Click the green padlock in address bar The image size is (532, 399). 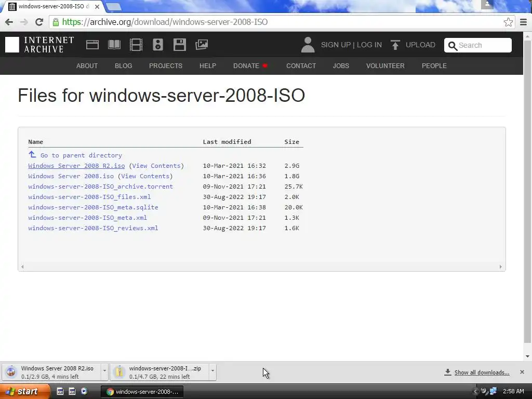coord(56,22)
